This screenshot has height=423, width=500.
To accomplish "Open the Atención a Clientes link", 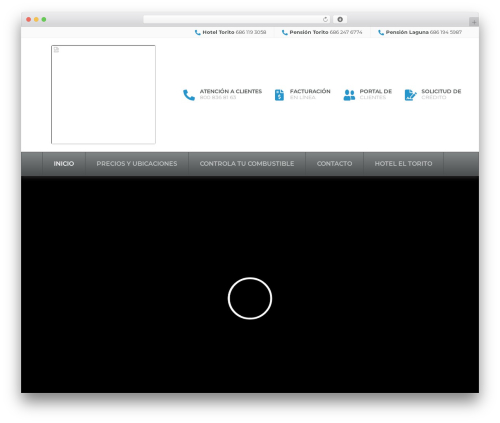I will pyautogui.click(x=231, y=94).
